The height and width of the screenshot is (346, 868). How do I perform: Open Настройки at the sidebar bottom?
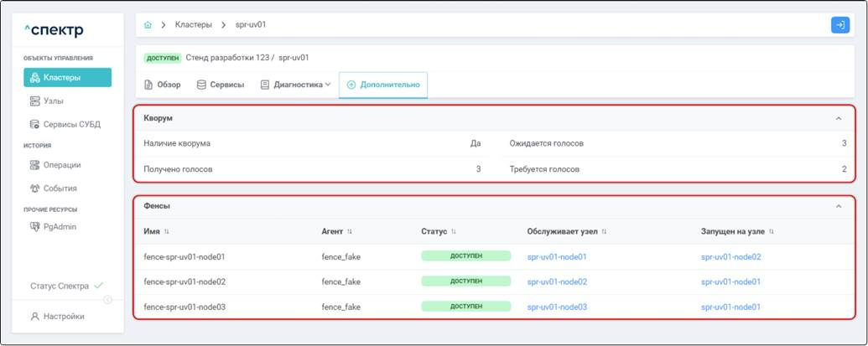[x=64, y=317]
